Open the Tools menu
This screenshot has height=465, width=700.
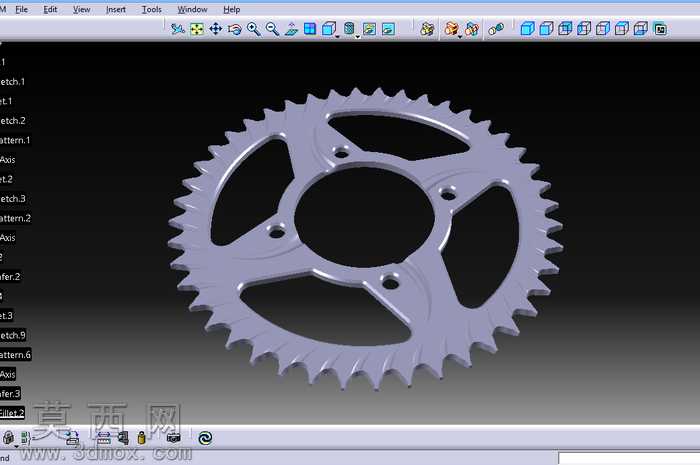point(151,9)
